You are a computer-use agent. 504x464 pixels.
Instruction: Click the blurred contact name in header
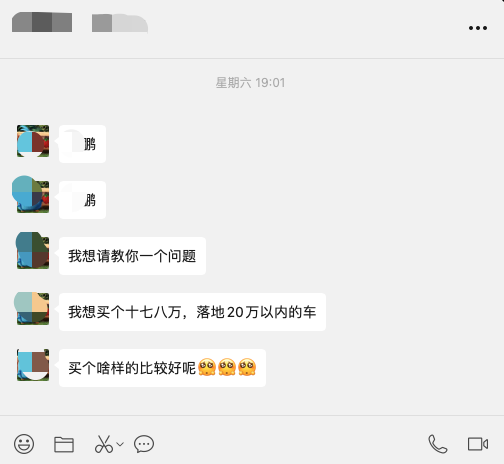click(x=80, y=22)
